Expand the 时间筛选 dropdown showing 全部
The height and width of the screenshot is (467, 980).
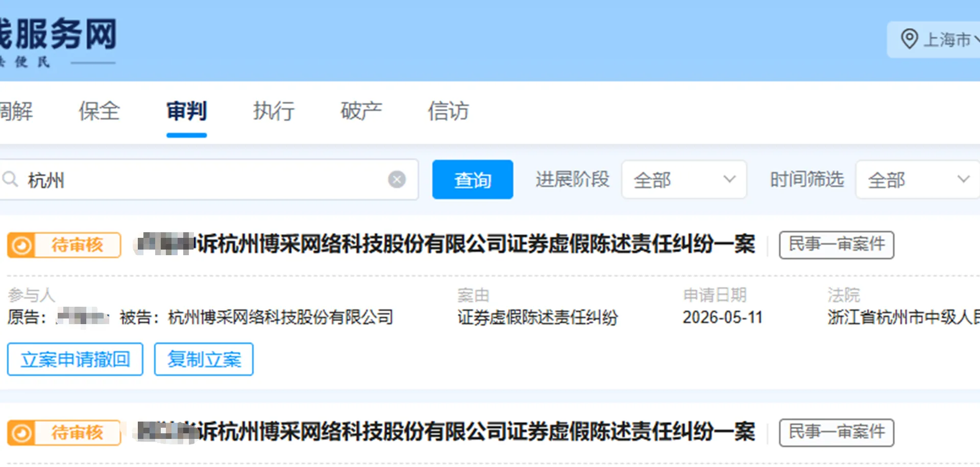(918, 180)
